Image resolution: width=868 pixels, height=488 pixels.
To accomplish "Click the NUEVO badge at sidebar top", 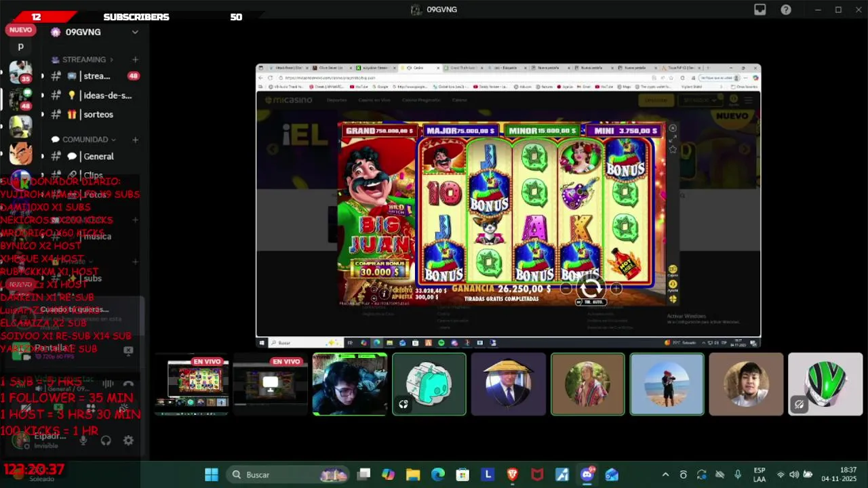I will click(20, 30).
